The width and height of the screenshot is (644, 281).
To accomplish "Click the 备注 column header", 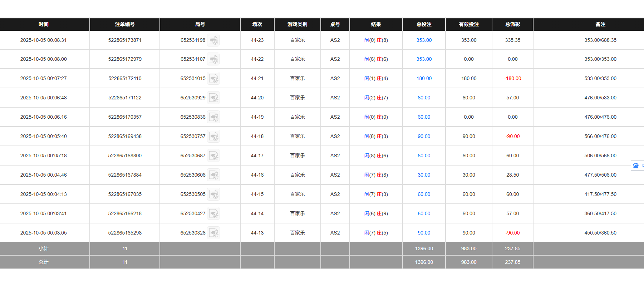I will pyautogui.click(x=600, y=24).
